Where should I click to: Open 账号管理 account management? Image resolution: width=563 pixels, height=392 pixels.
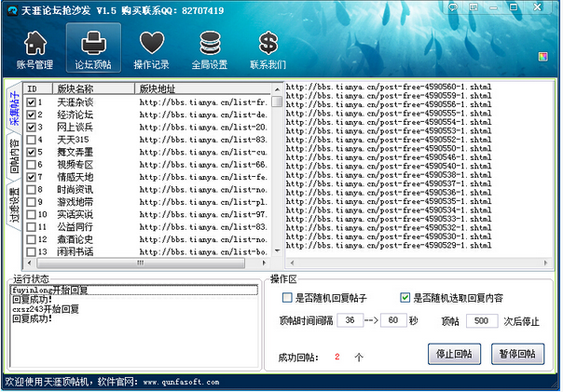click(34, 49)
